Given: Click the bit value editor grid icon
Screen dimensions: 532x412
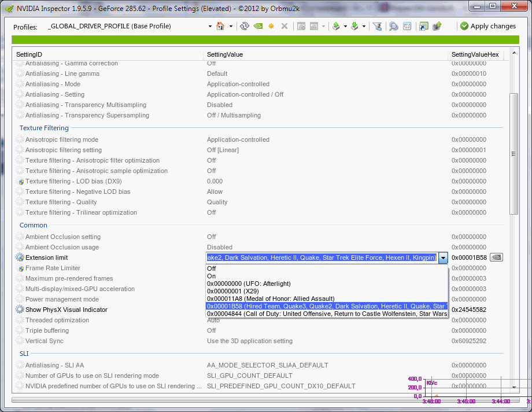Looking at the screenshot, I should (407, 26).
